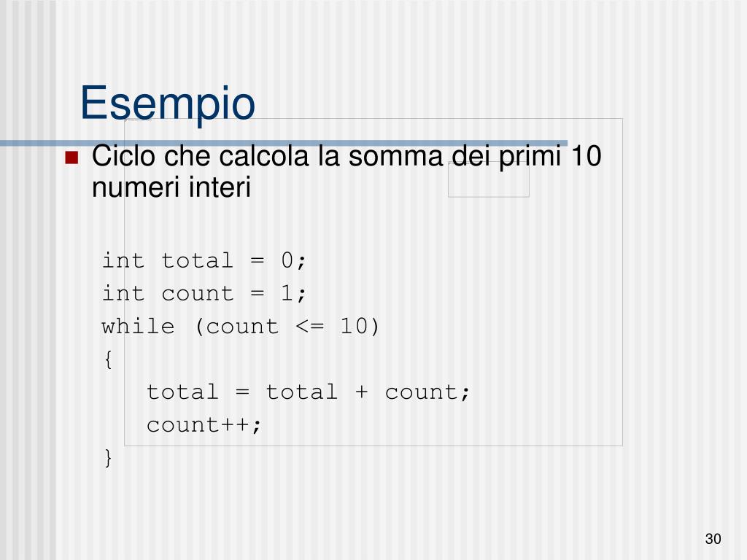Click the Esempio slide title

168,104
